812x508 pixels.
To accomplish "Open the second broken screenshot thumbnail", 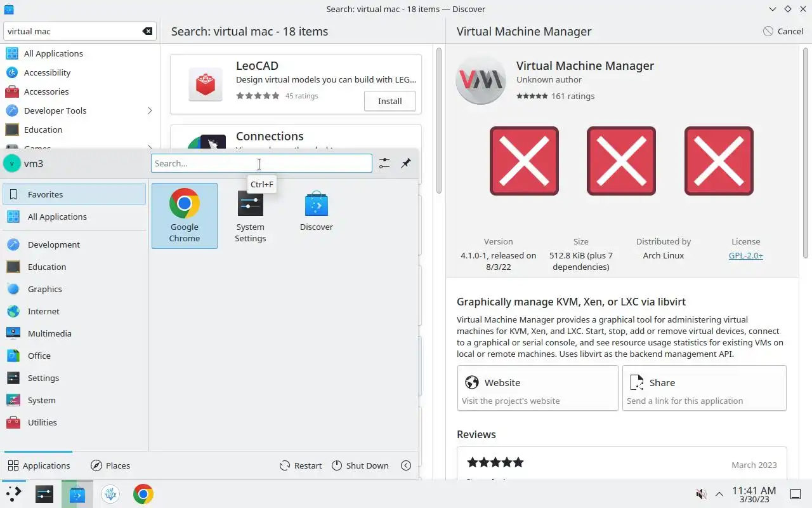I will 621,161.
